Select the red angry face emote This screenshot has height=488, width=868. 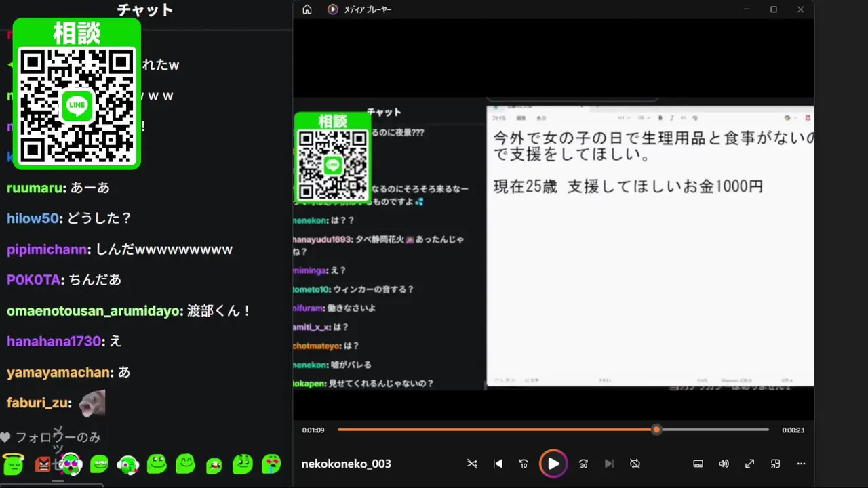pos(43,464)
